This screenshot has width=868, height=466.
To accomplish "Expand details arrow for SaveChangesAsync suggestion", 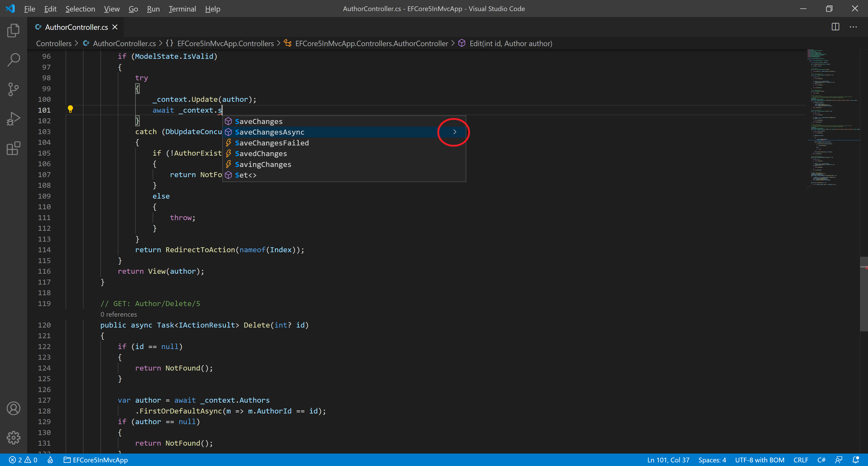I will point(454,132).
